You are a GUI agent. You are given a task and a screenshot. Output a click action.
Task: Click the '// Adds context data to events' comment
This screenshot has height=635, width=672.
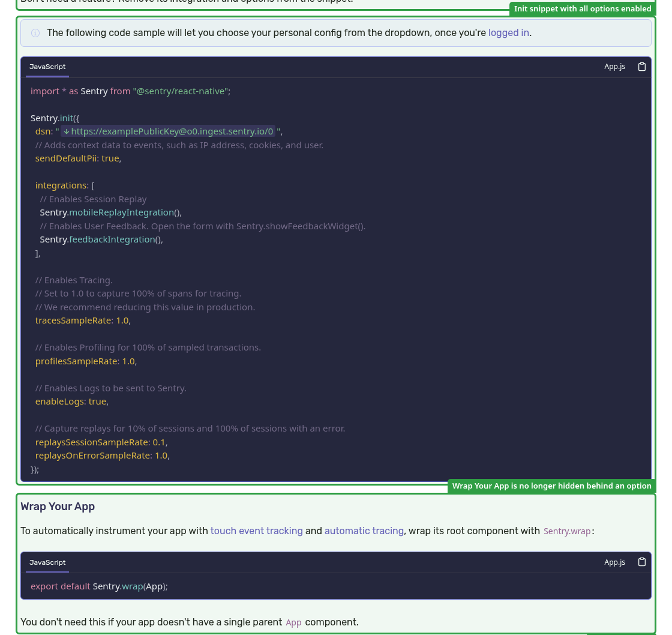pyautogui.click(x=179, y=145)
